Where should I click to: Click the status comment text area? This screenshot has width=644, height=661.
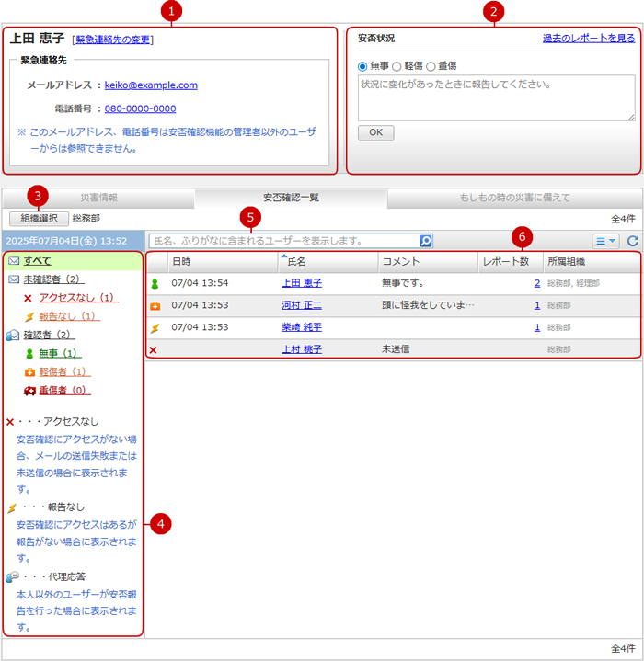(497, 97)
